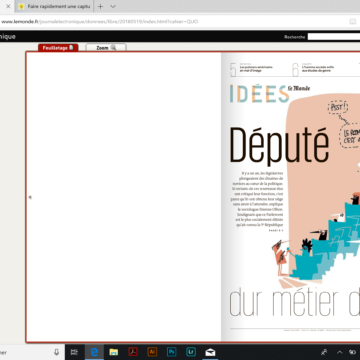Open Task View in taskbar

click(x=74, y=352)
